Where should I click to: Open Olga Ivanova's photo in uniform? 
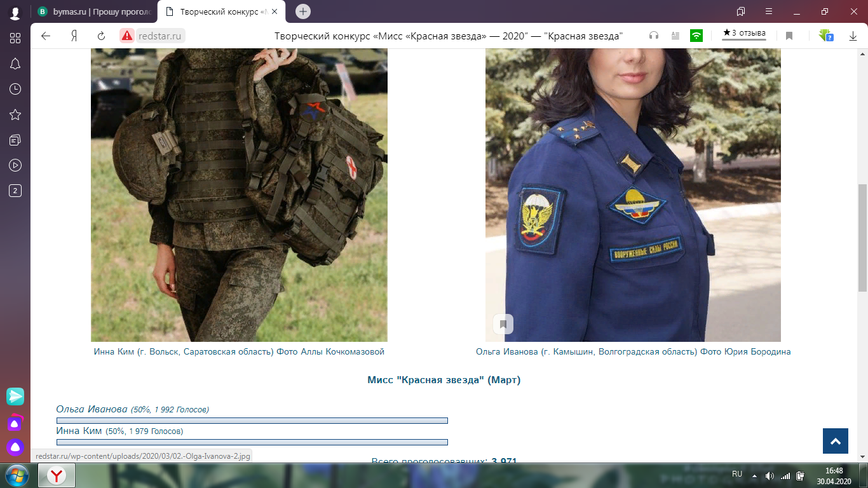pos(633,191)
